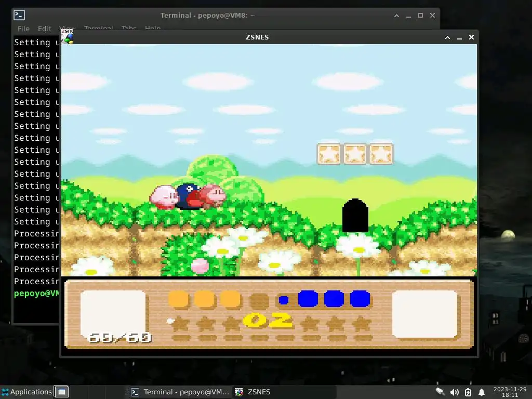This screenshot has width=532, height=399.
Task: Click the empty right helper box in HUD
Action: pos(425,314)
